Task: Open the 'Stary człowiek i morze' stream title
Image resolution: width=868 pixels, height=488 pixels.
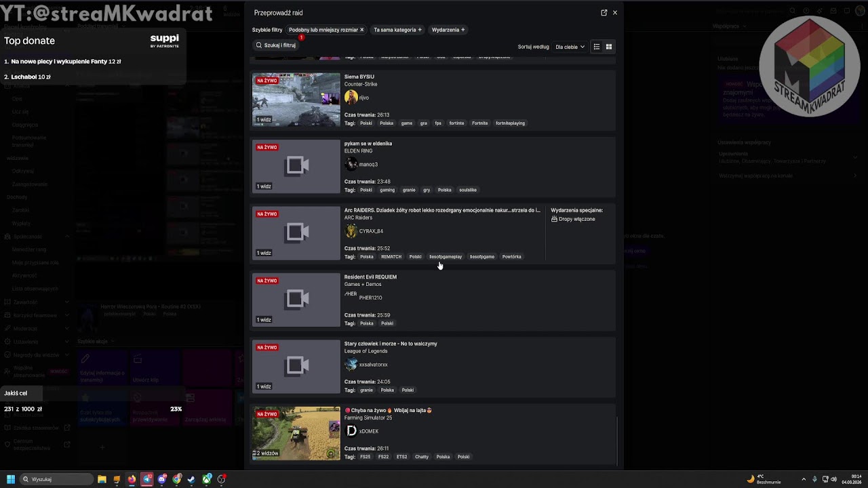Action: pos(391,344)
